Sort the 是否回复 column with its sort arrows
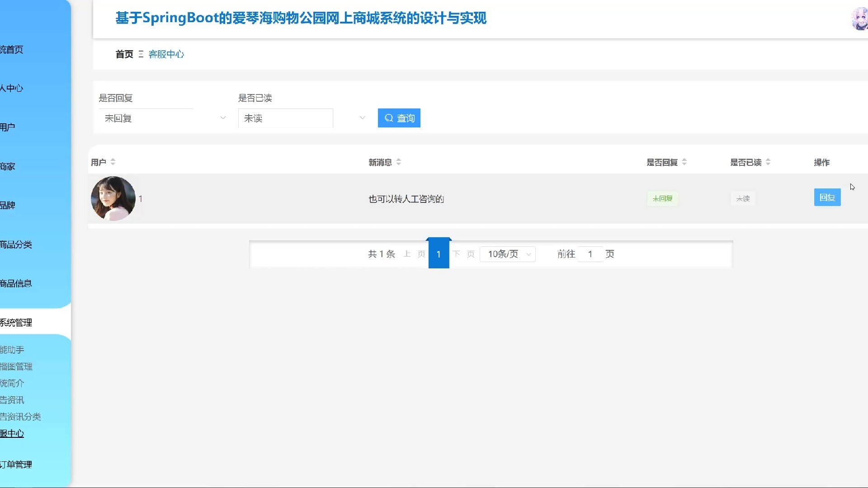The image size is (868, 488). coord(684,162)
